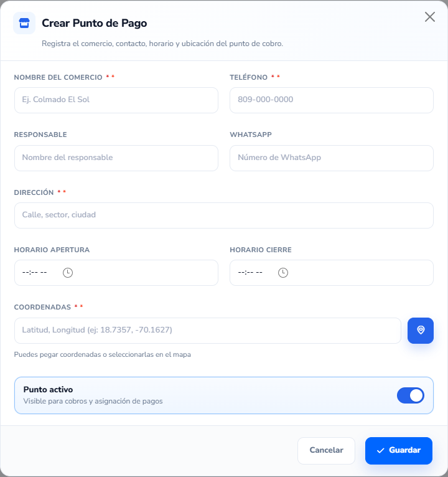Click the 'WHATSAPP' label

(x=251, y=135)
